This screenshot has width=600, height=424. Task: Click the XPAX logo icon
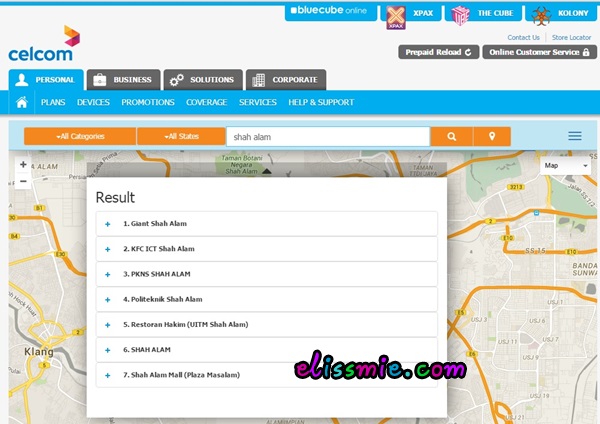396,18
